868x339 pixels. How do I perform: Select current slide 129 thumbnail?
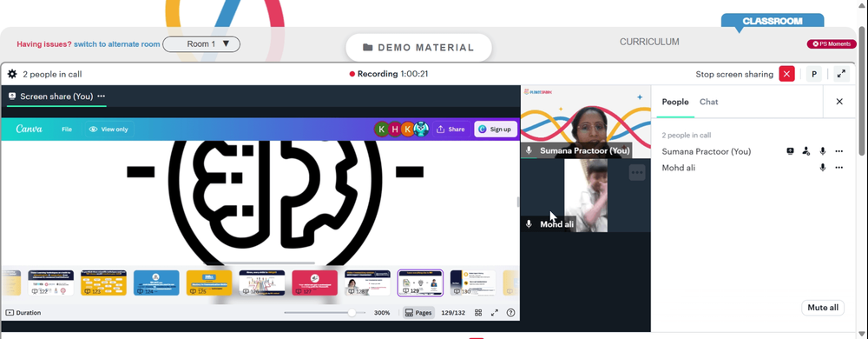[x=420, y=282]
